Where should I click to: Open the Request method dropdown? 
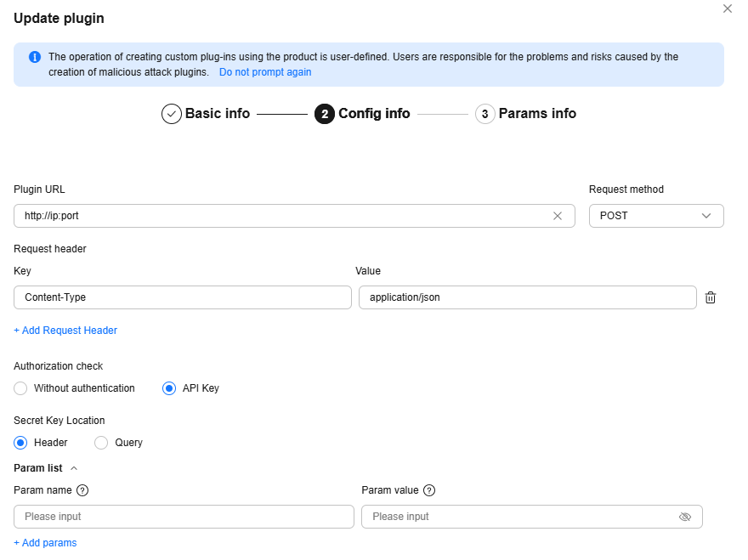(x=655, y=216)
